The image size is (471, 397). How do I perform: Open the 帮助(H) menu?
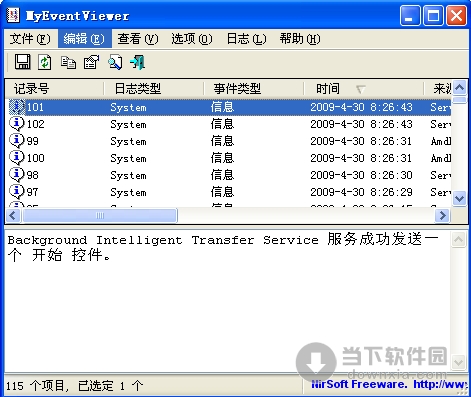point(300,39)
